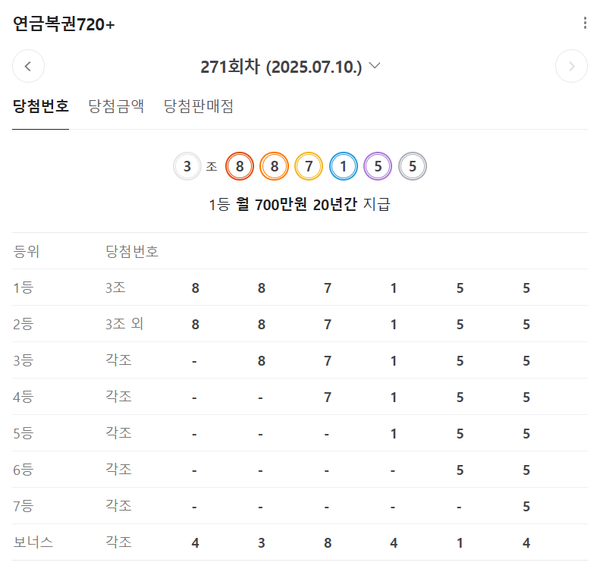The width and height of the screenshot is (600, 572).
Task: Select the 3등 rank label
Action: pyautogui.click(x=23, y=360)
